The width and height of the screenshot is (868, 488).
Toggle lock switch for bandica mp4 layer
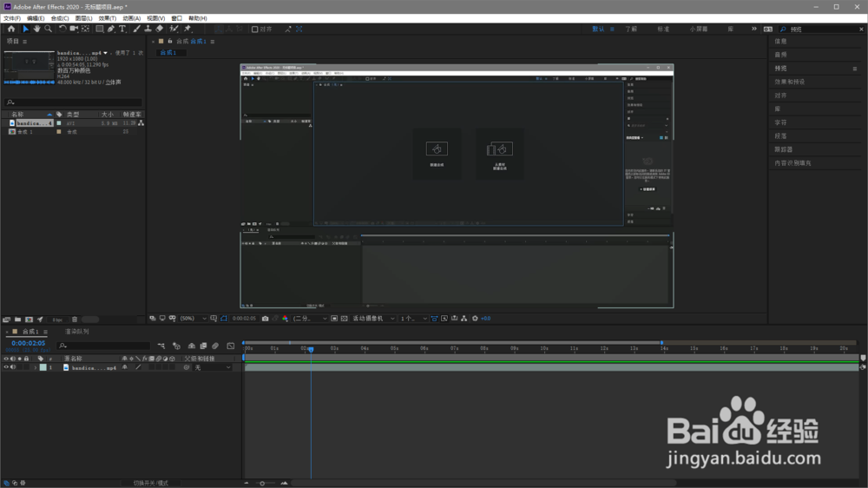point(26,367)
